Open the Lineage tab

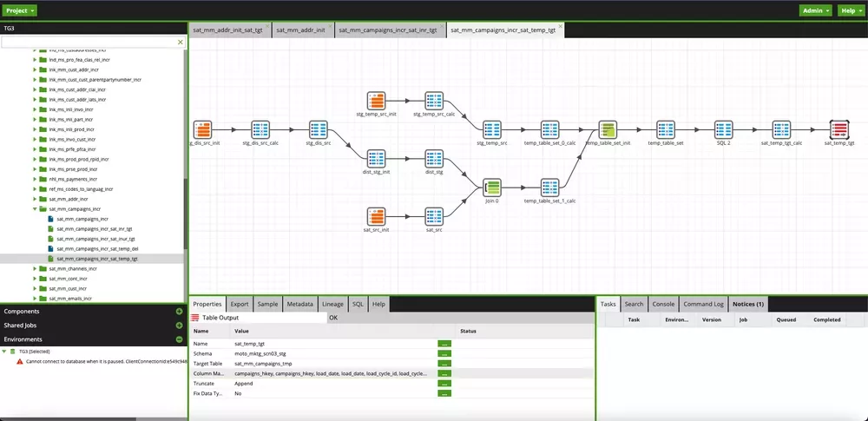(x=332, y=304)
